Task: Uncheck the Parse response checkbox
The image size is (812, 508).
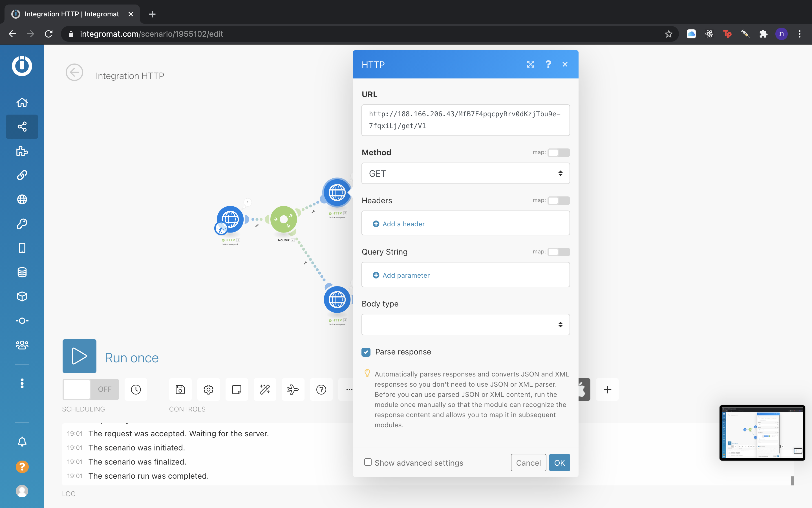Action: pyautogui.click(x=366, y=352)
